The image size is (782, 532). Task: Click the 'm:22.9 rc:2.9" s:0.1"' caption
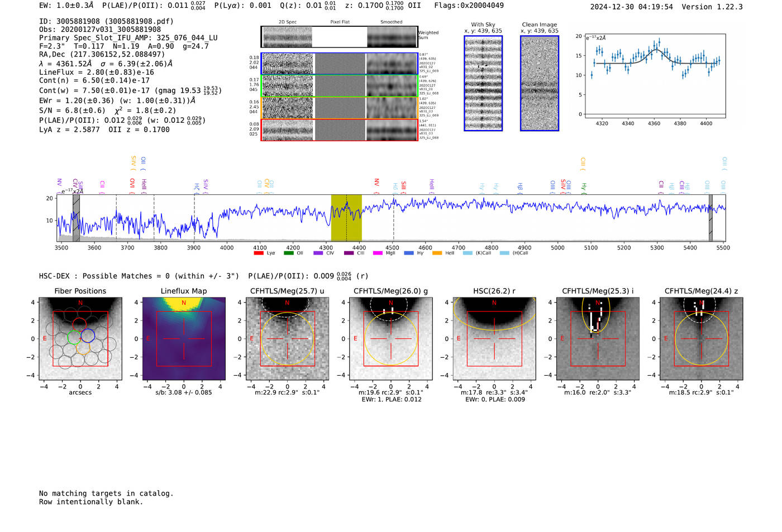pos(287,392)
